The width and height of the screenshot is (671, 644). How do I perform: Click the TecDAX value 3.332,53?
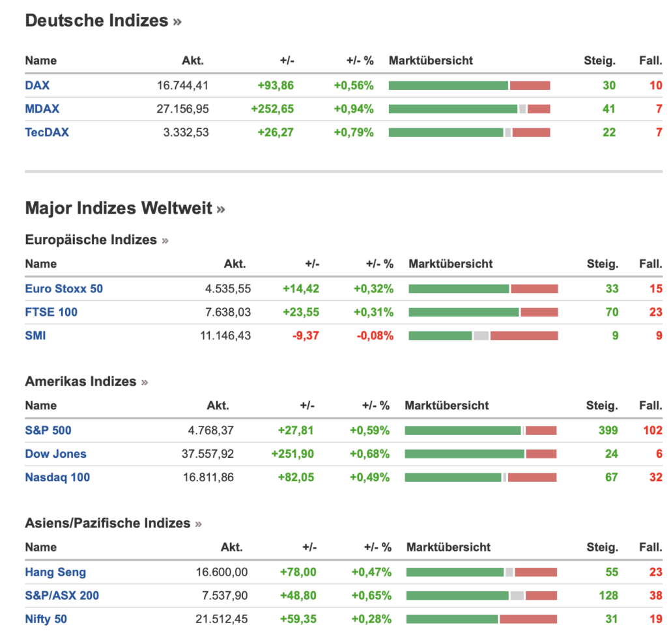click(186, 133)
